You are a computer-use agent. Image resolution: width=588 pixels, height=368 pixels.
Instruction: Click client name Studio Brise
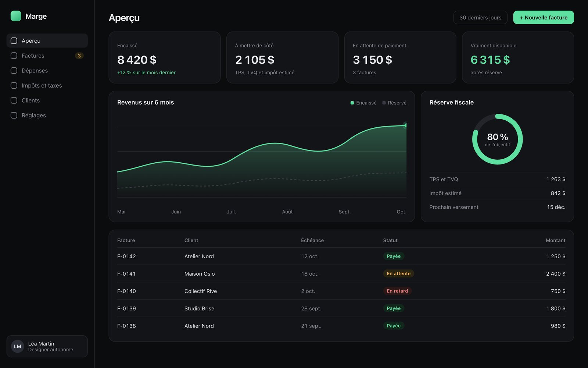coord(199,308)
